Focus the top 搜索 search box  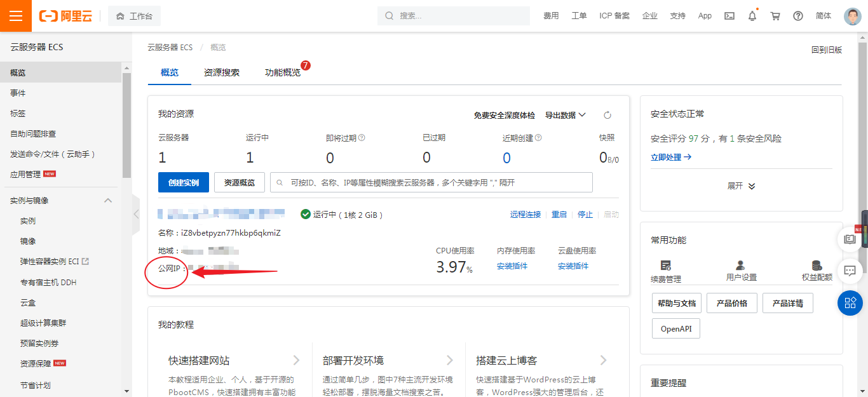(454, 16)
